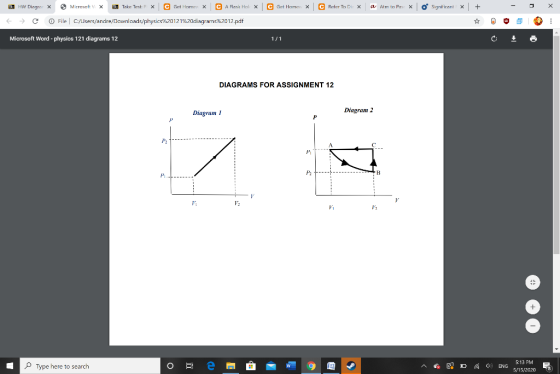Go forward to next page
The width and height of the screenshot is (560, 374).
coord(22,21)
